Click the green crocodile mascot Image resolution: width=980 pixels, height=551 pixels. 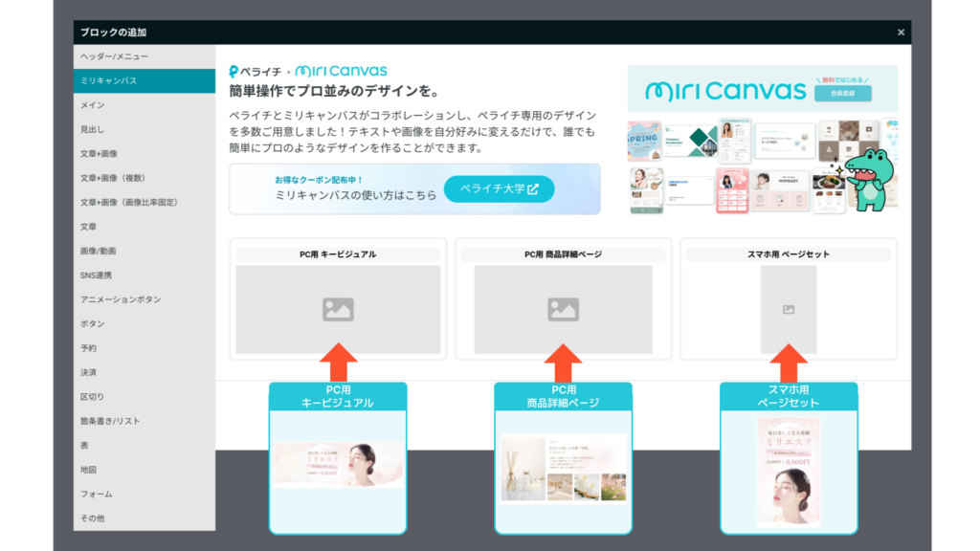click(869, 179)
